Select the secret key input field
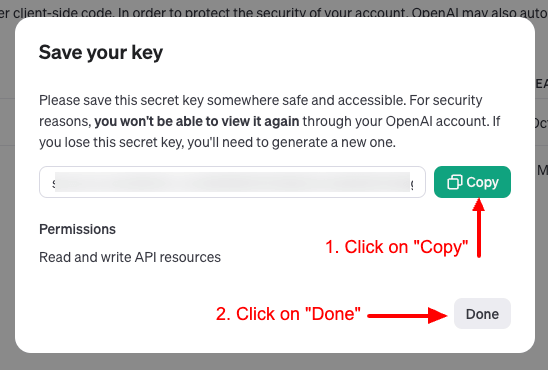The width and height of the screenshot is (548, 370). tap(232, 182)
